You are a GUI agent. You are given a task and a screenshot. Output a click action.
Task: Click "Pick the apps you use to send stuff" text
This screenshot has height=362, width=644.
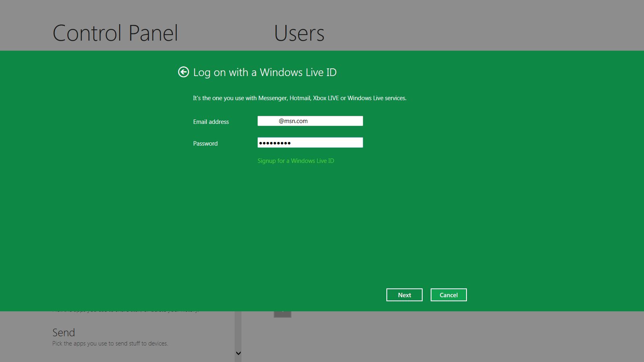click(110, 343)
